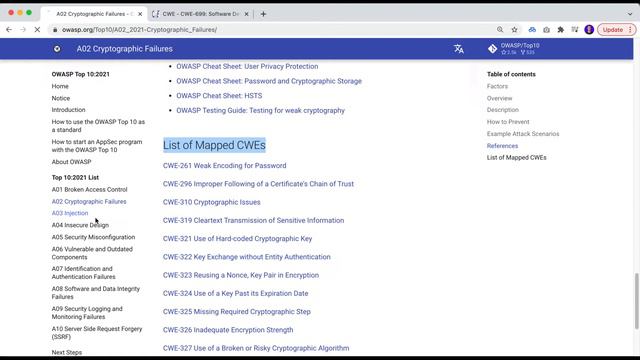This screenshot has height=360, width=640.
Task: Open Next Steps in the sidebar
Action: (x=67, y=352)
